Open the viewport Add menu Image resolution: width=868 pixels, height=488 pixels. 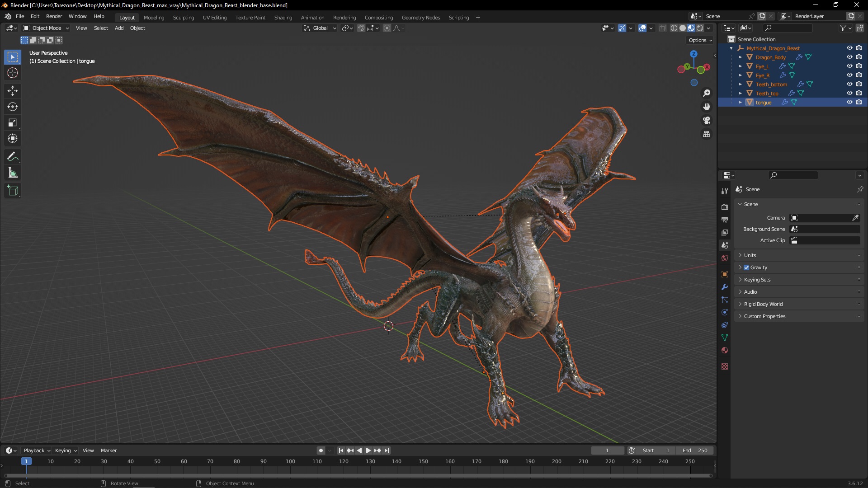(119, 28)
